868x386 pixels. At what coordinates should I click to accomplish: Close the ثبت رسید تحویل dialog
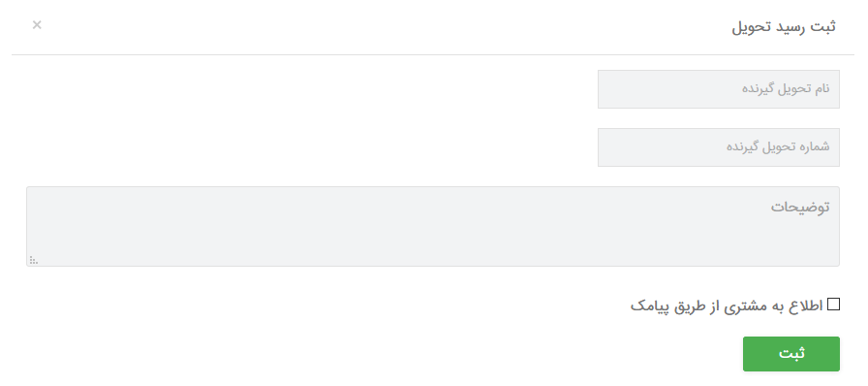click(x=37, y=25)
